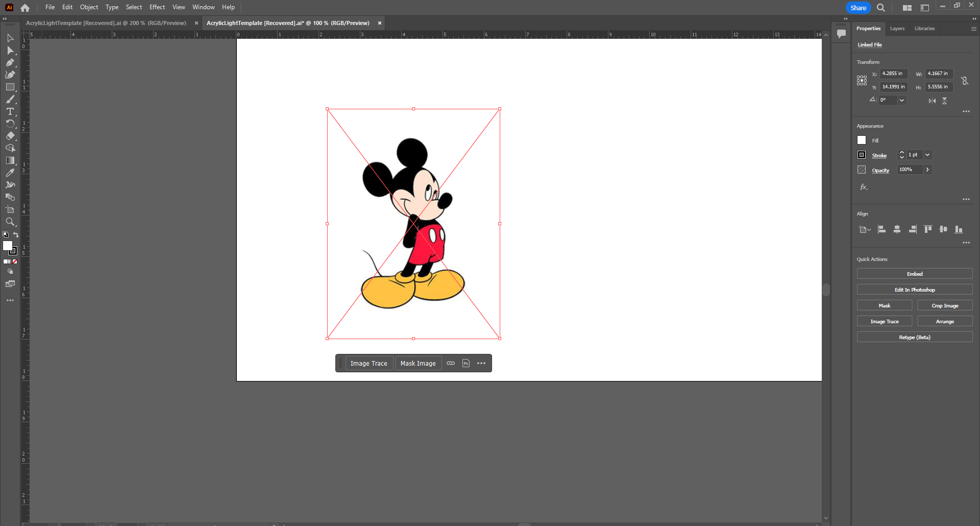Click Image Trace in Quick Actions
The width and height of the screenshot is (980, 526).
click(x=884, y=321)
